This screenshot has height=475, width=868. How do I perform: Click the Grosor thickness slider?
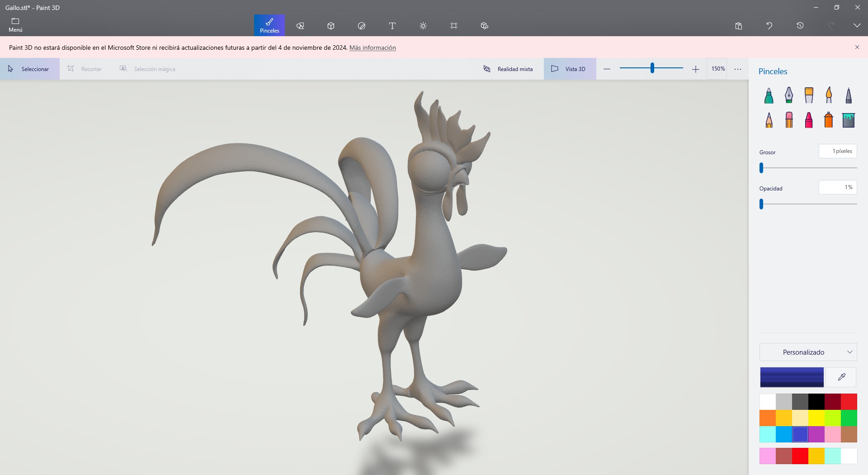[x=808, y=168]
